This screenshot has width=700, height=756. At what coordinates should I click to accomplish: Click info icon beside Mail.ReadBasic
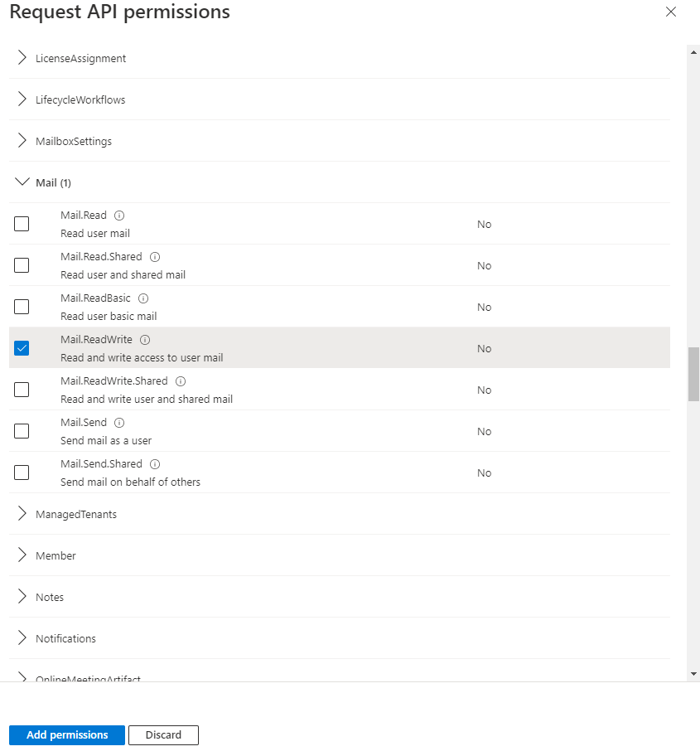point(143,298)
